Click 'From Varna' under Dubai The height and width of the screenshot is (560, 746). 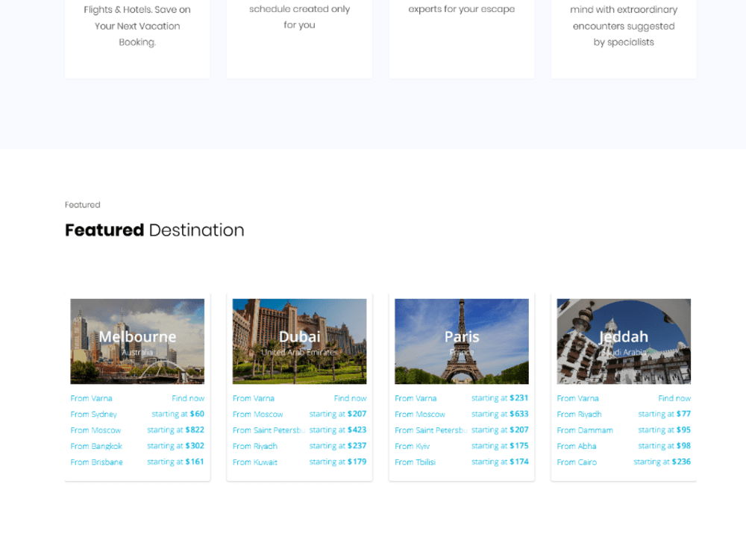click(x=254, y=398)
